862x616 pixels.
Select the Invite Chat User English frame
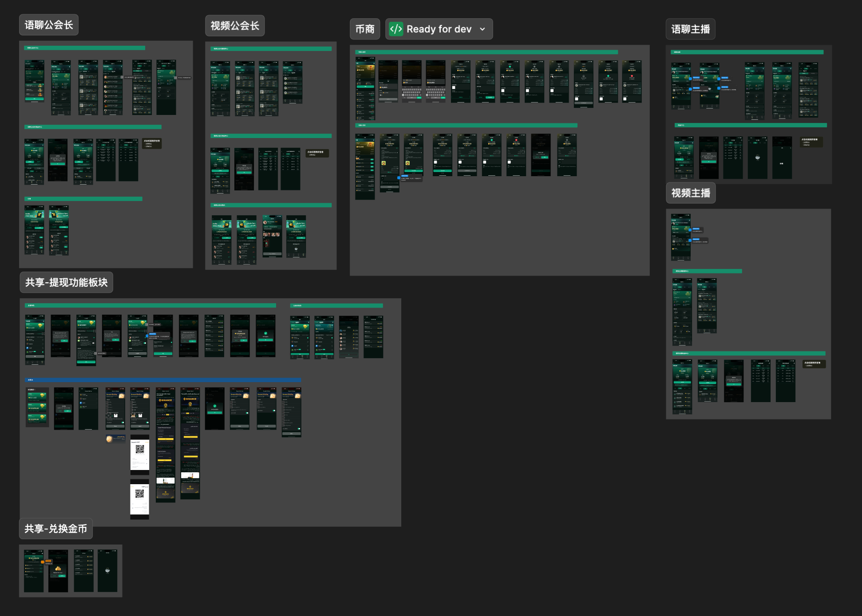[34, 230]
